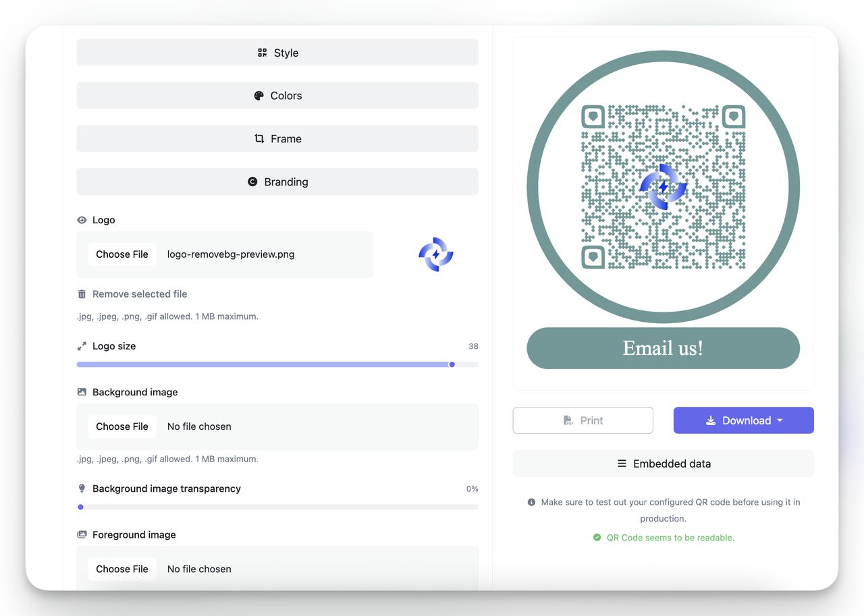Screen dimensions: 864x616
Task: Expand the Style section
Action: coord(277,53)
